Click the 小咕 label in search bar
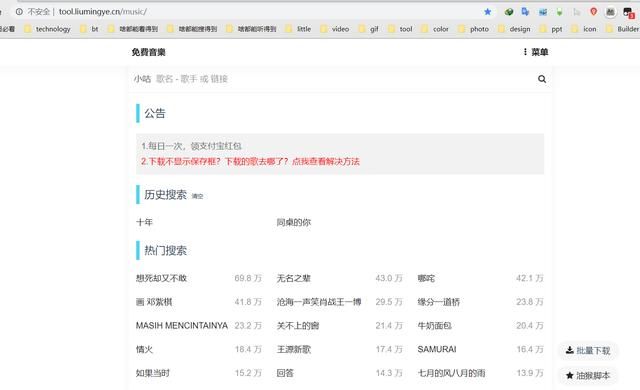The height and width of the screenshot is (390, 640). pyautogui.click(x=142, y=79)
